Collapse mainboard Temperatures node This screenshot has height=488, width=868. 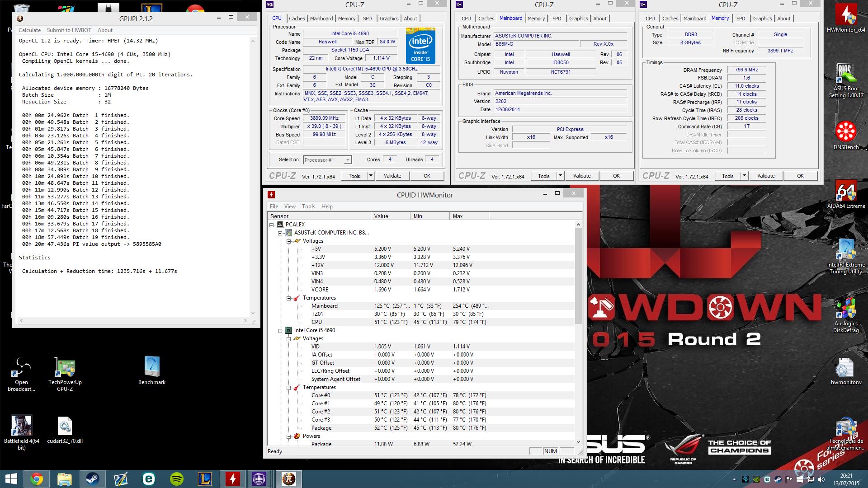288,298
